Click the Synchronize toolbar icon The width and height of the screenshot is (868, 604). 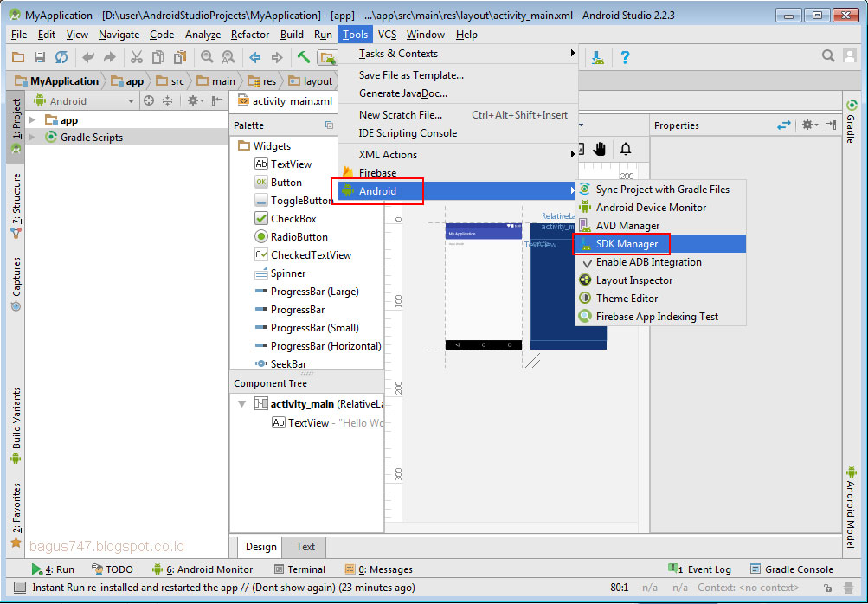pyautogui.click(x=61, y=57)
